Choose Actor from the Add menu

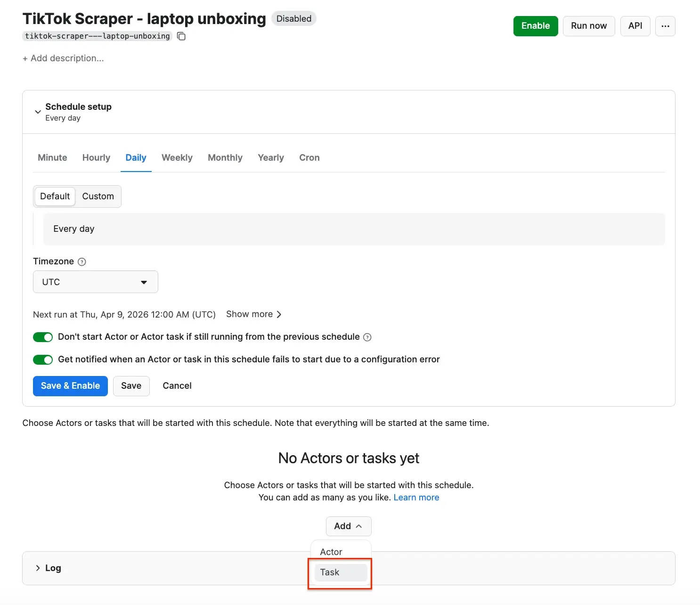[x=341, y=552]
